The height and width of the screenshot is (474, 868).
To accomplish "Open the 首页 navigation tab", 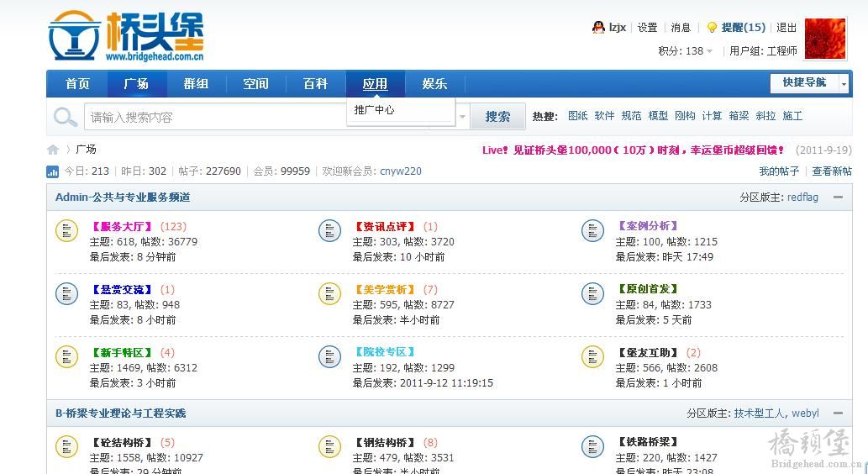I will coord(77,83).
